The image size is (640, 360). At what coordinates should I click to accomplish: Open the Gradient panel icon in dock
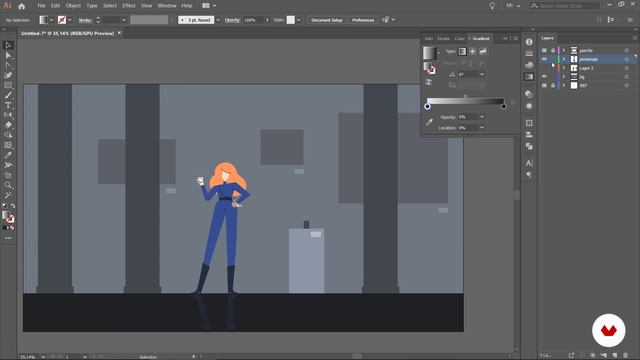point(529,76)
